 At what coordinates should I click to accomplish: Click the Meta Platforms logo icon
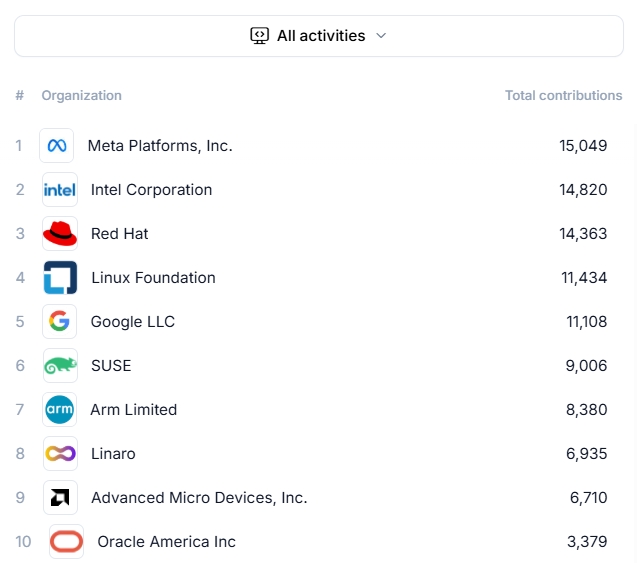click(57, 146)
